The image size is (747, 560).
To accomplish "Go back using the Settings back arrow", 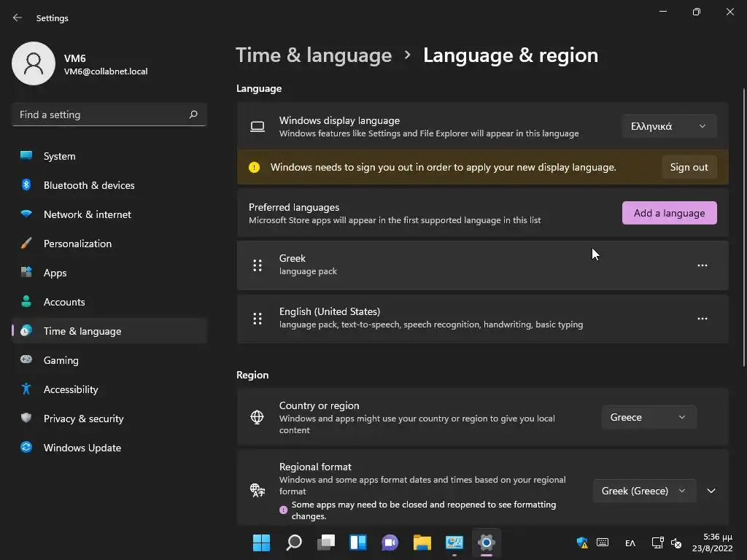I will pyautogui.click(x=18, y=17).
